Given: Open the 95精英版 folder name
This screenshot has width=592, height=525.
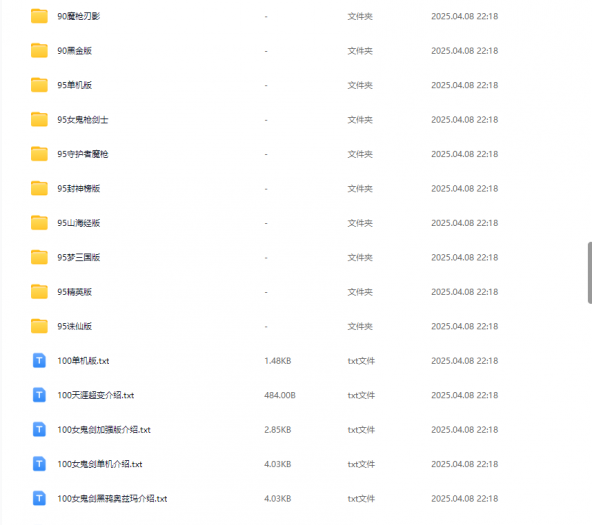Looking at the screenshot, I should tap(74, 292).
